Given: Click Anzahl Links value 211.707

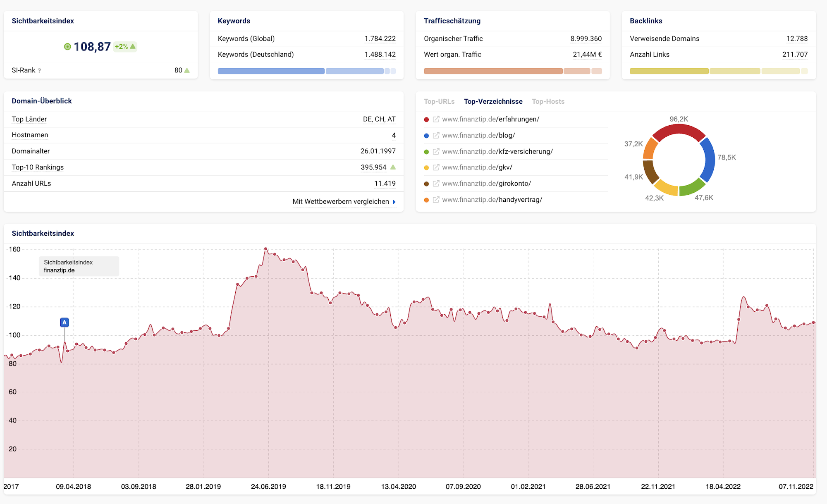Looking at the screenshot, I should (795, 55).
